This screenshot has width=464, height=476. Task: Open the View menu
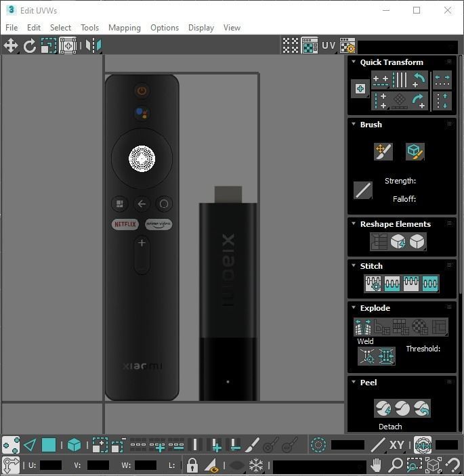pyautogui.click(x=232, y=28)
